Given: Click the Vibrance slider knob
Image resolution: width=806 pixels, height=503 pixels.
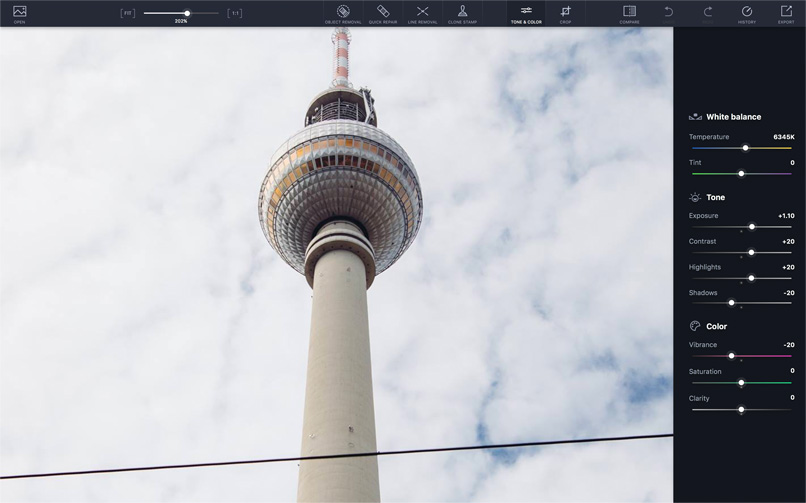Looking at the screenshot, I should click(731, 356).
